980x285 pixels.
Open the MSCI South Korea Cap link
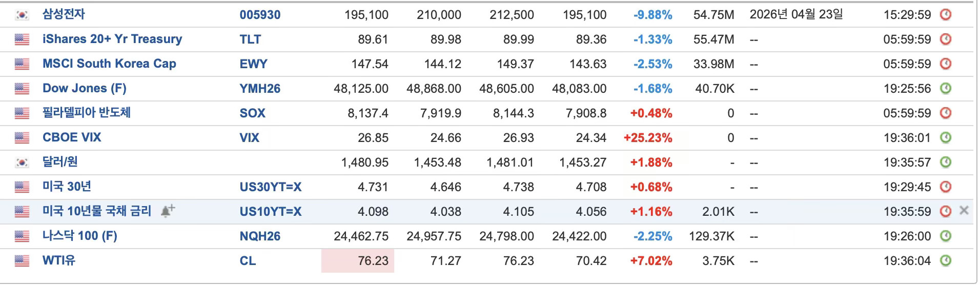pyautogui.click(x=109, y=64)
